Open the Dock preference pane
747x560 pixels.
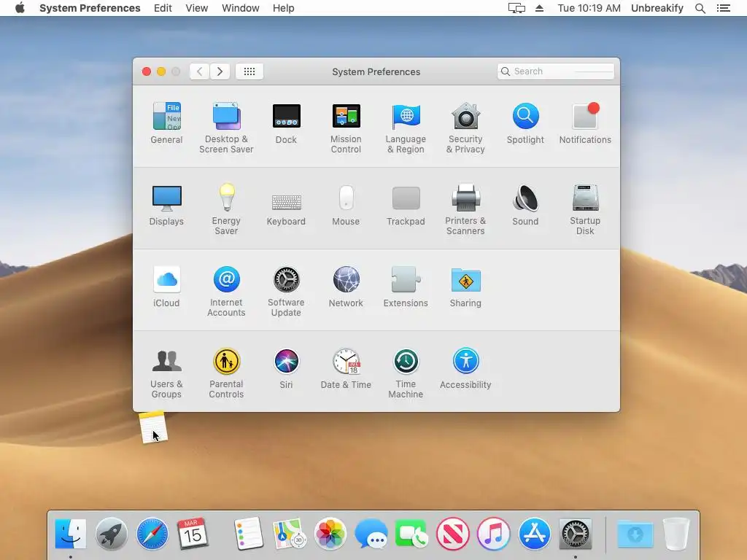(286, 122)
